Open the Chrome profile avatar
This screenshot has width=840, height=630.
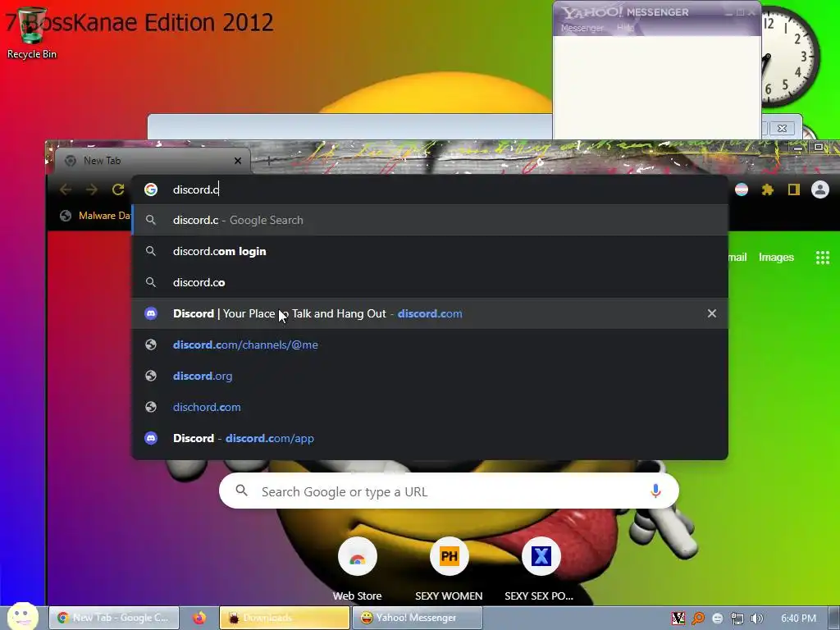tap(820, 189)
